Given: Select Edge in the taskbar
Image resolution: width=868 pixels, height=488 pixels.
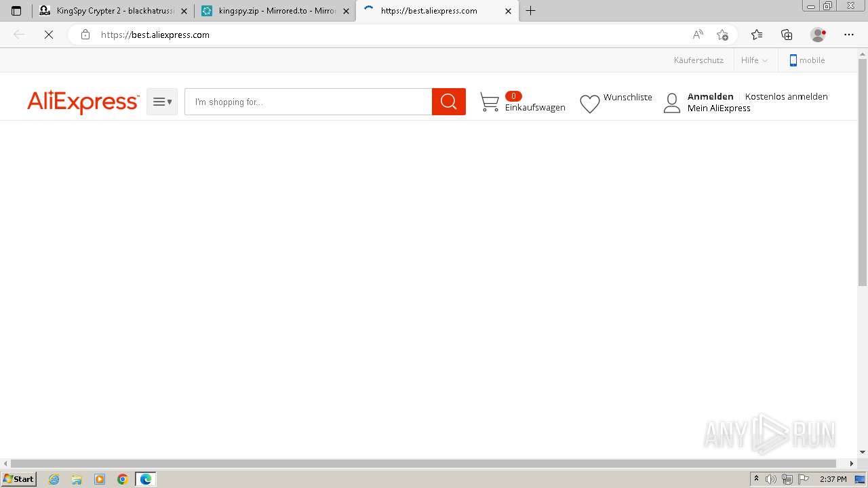Looking at the screenshot, I should click(146, 479).
